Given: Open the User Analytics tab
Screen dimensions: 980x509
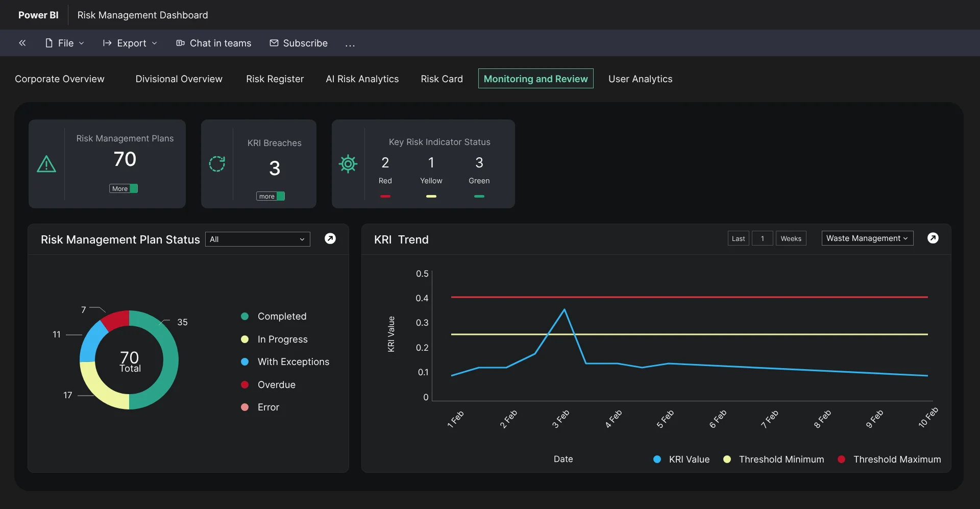Looking at the screenshot, I should point(641,79).
